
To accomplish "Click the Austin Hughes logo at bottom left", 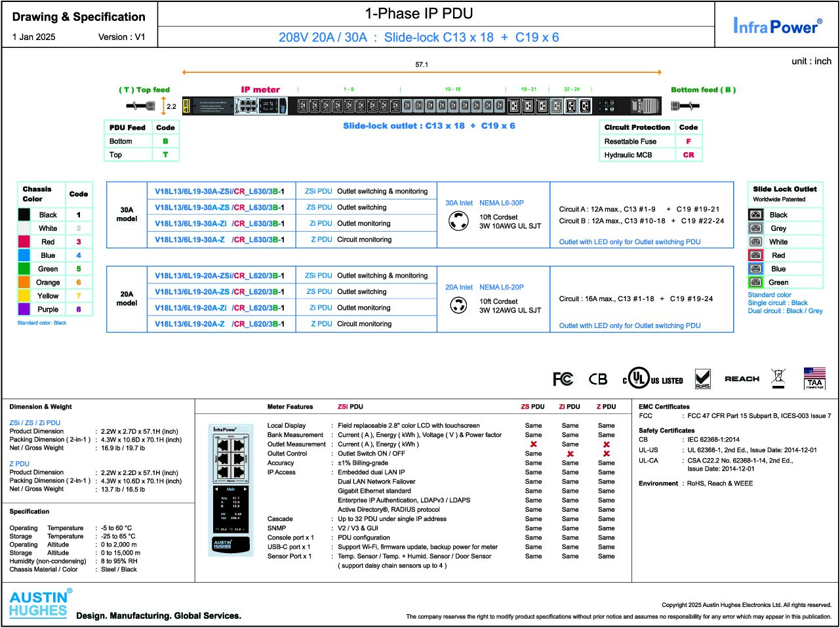I will [41, 602].
